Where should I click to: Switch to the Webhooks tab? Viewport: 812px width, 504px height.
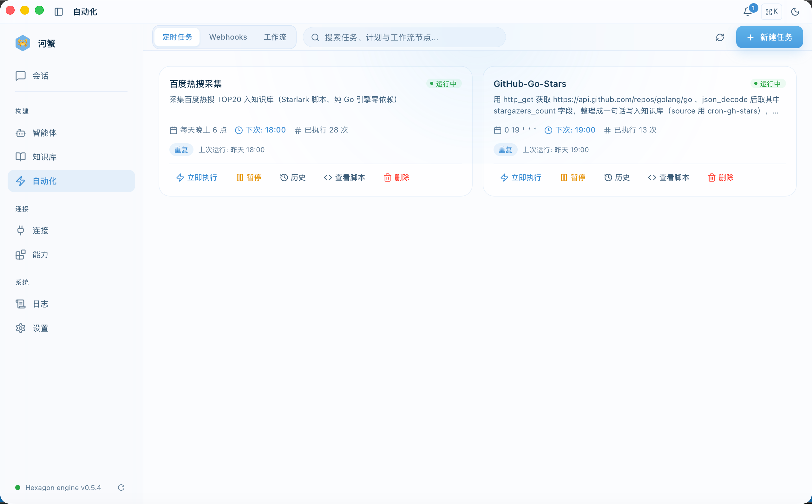coord(228,37)
